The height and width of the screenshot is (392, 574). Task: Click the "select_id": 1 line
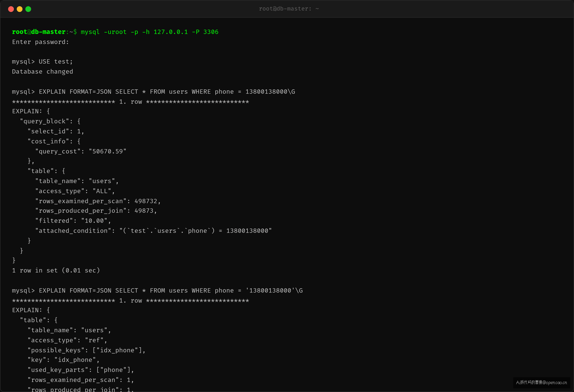pyautogui.click(x=56, y=131)
